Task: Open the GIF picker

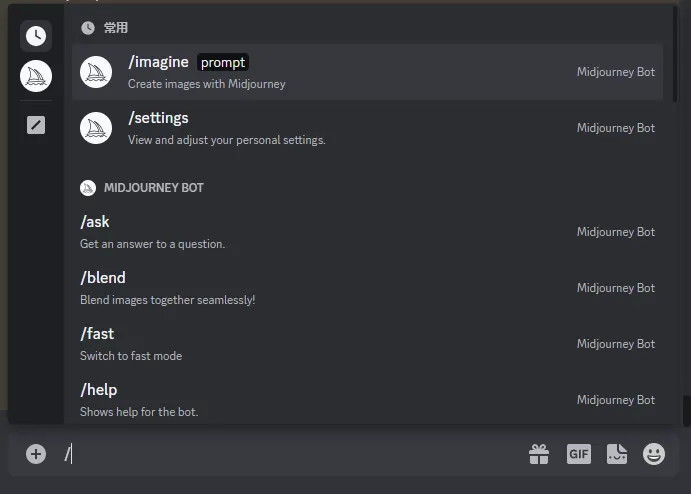Action: point(579,454)
